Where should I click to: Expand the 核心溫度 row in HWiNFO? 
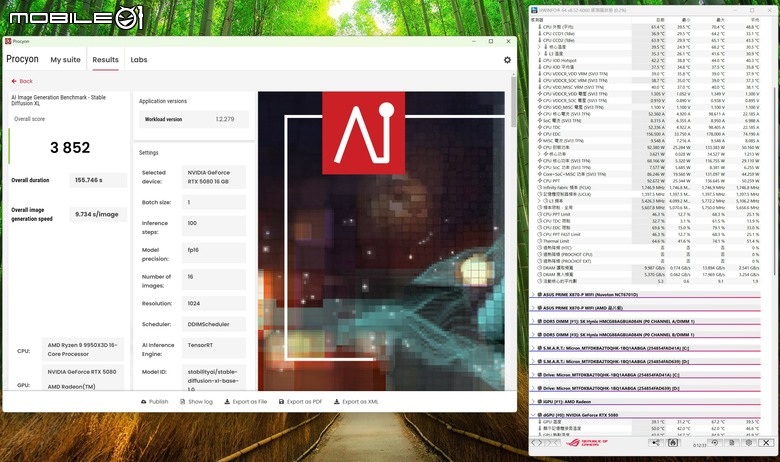pos(539,47)
